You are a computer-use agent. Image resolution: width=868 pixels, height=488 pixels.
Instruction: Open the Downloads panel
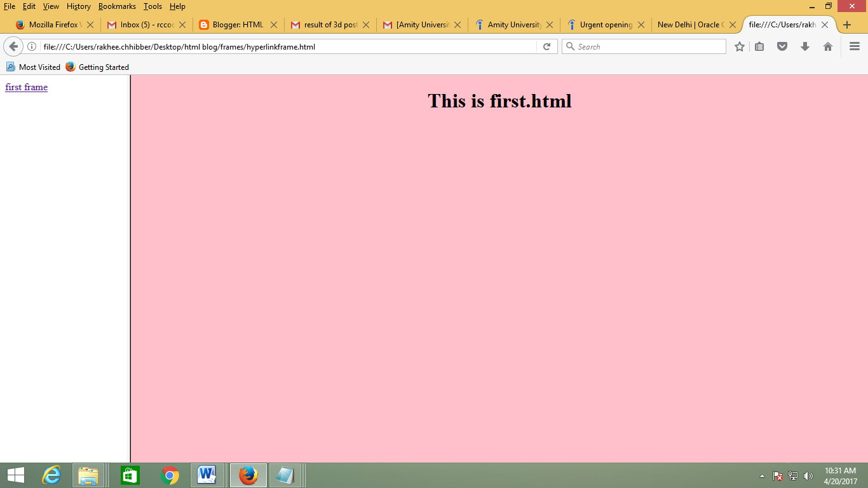[x=805, y=46]
